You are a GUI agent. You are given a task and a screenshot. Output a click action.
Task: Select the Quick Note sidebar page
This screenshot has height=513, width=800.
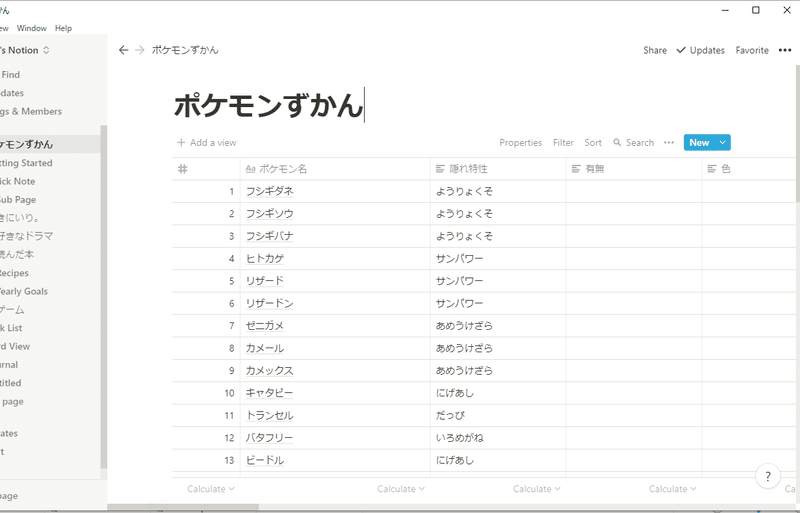50,181
